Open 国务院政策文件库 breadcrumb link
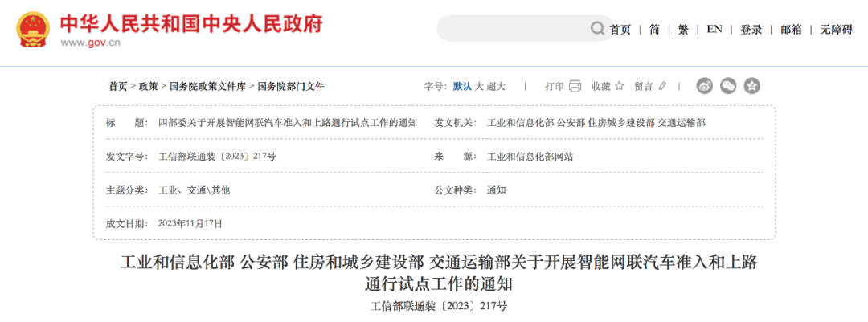Viewport: 868px width, 322px height. (x=207, y=86)
